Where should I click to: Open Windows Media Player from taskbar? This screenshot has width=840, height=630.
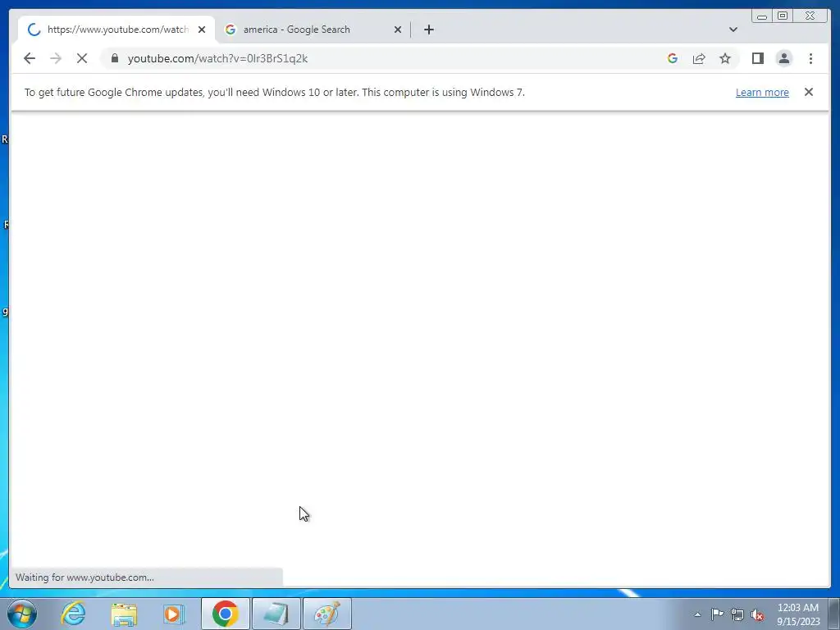coord(174,614)
